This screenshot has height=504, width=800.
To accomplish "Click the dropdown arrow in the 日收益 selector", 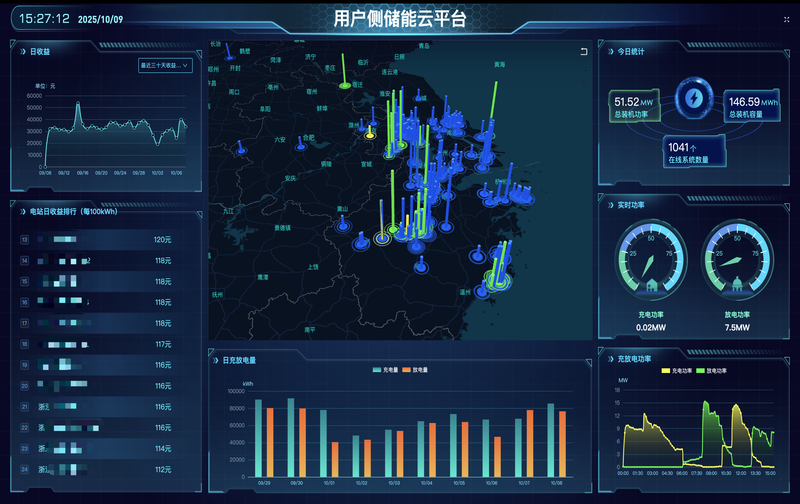I will click(x=186, y=65).
